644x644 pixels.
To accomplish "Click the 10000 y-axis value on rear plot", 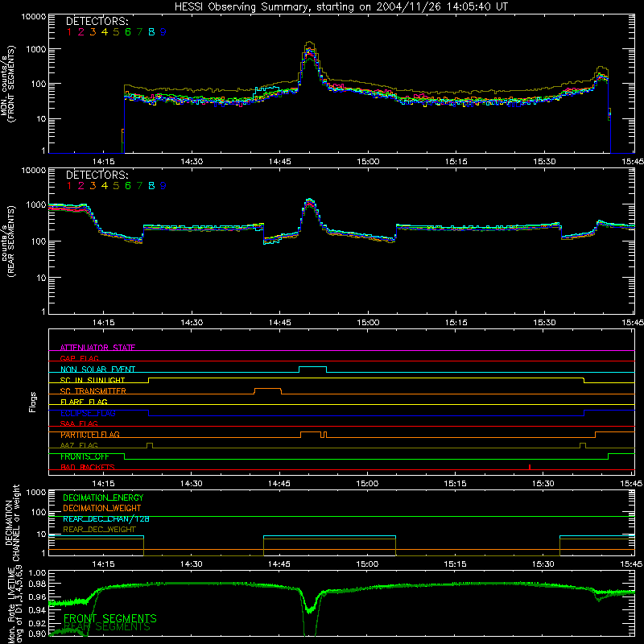I will tap(34, 171).
